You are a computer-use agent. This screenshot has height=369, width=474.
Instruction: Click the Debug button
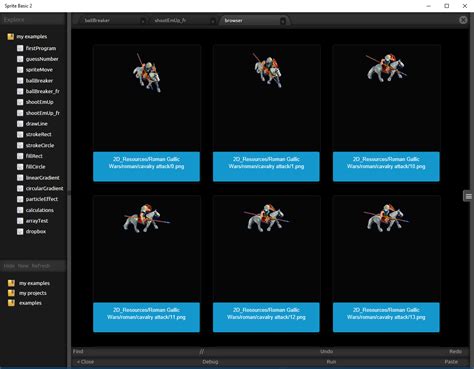(210, 362)
